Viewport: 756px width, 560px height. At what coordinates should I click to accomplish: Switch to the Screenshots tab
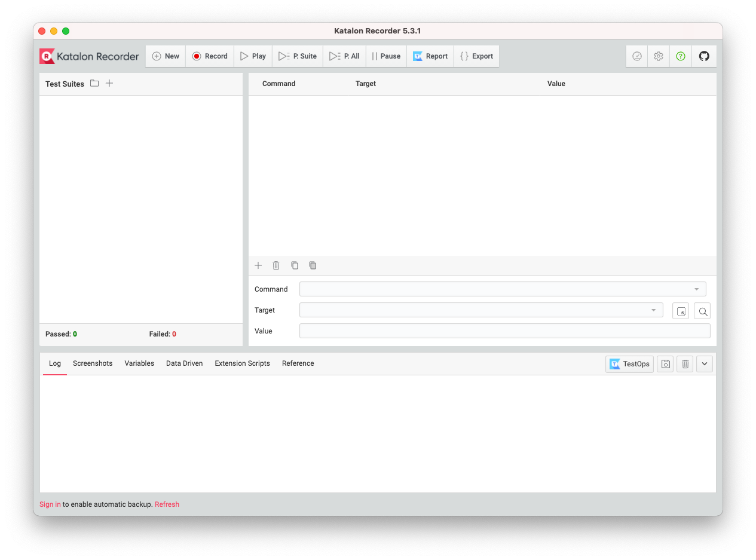coord(93,363)
